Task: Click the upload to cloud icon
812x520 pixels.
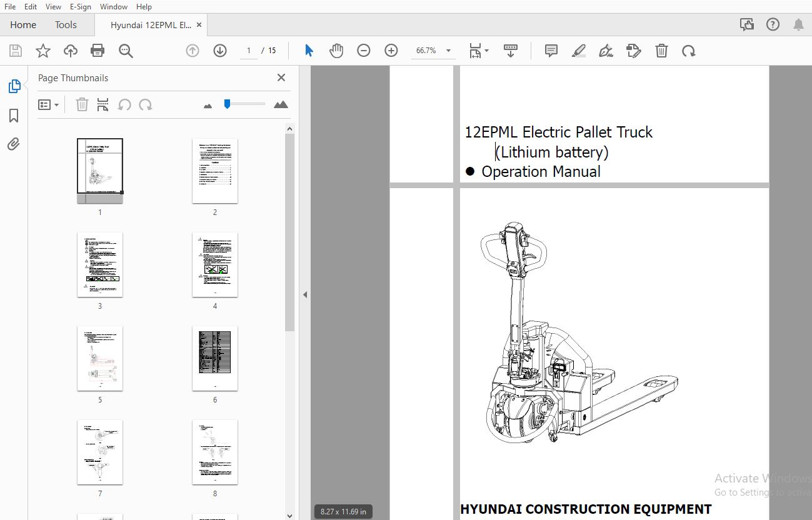Action: click(71, 51)
